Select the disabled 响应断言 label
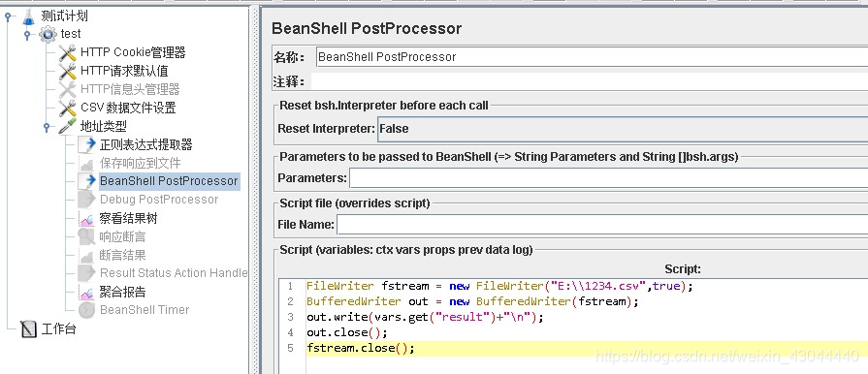 pos(123,236)
